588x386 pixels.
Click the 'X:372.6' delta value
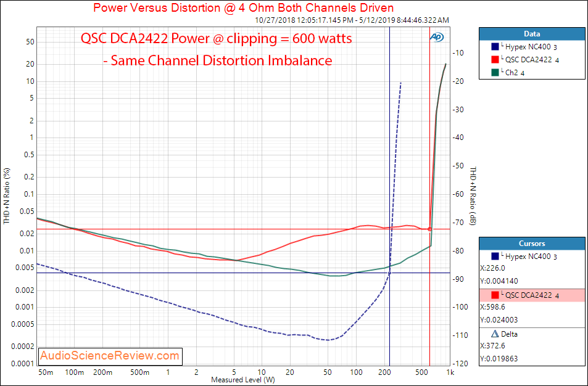pos(492,347)
